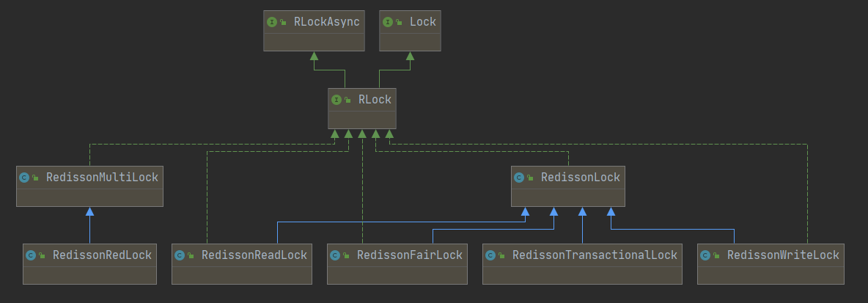Click the class icon on RedissonWriteLock node
Screen dimensions: 868x303
[x=705, y=255]
